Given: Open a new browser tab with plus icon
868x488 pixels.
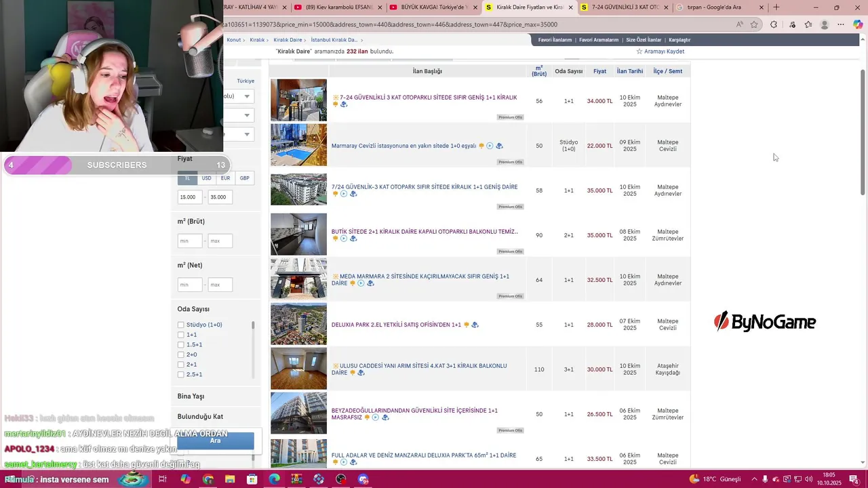Looking at the screenshot, I should pyautogui.click(x=776, y=7).
